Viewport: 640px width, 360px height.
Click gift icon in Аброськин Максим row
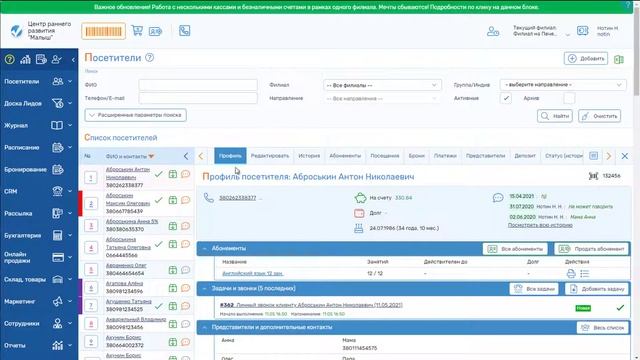pyautogui.click(x=173, y=200)
